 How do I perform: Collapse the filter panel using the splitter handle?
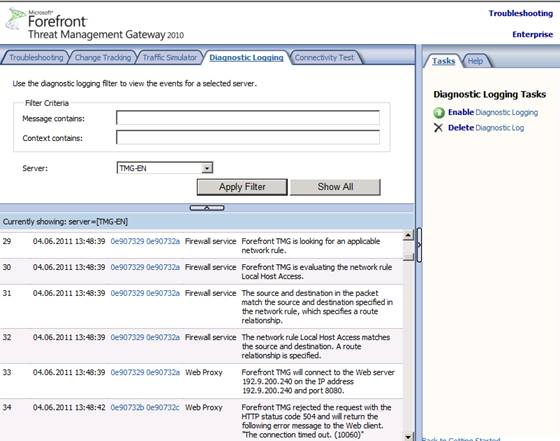207,208
